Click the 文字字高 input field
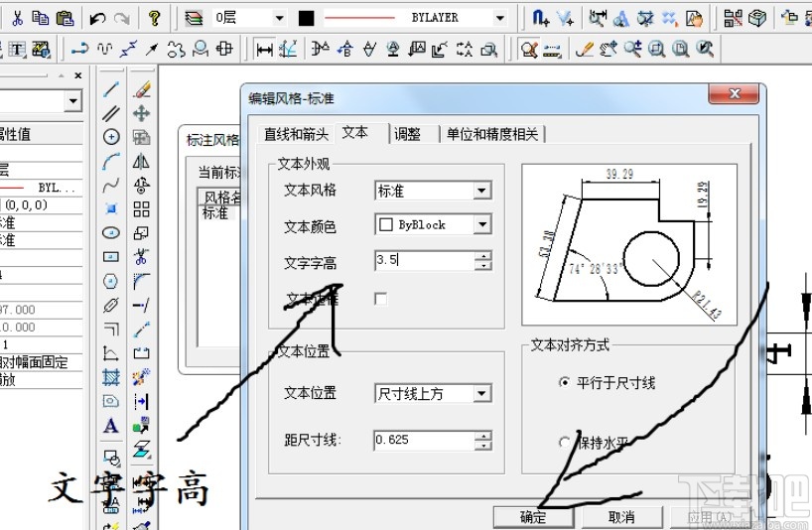 click(425, 260)
